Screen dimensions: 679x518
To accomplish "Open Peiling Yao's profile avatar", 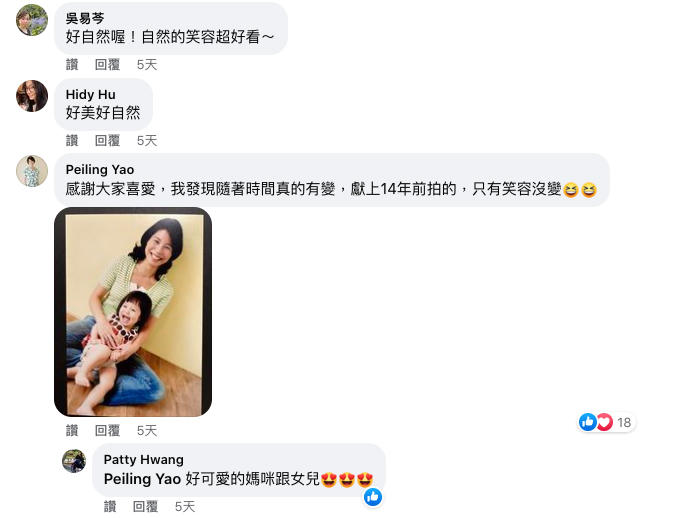I will click(x=32, y=171).
